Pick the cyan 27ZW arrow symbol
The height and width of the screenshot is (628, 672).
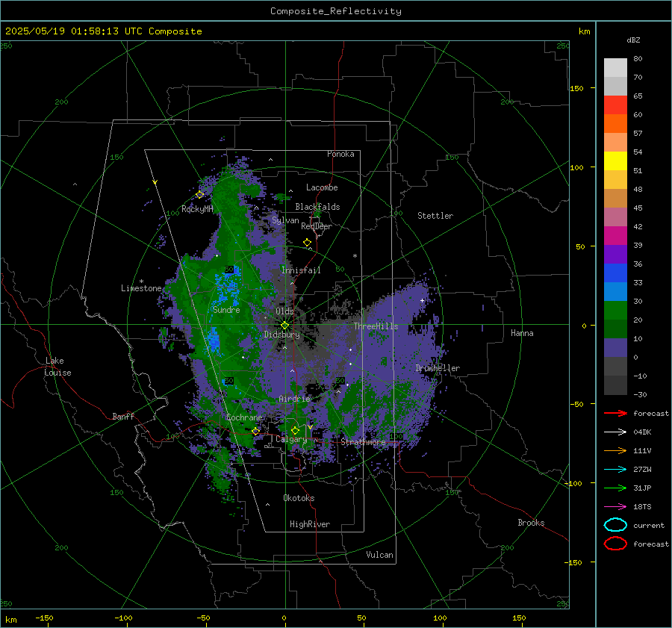615,470
